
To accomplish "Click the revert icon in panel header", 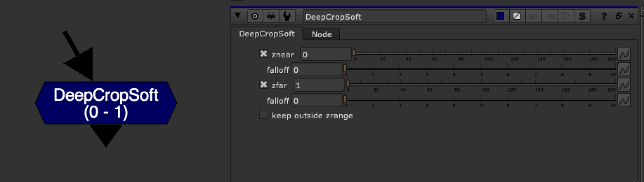I will pos(566,16).
